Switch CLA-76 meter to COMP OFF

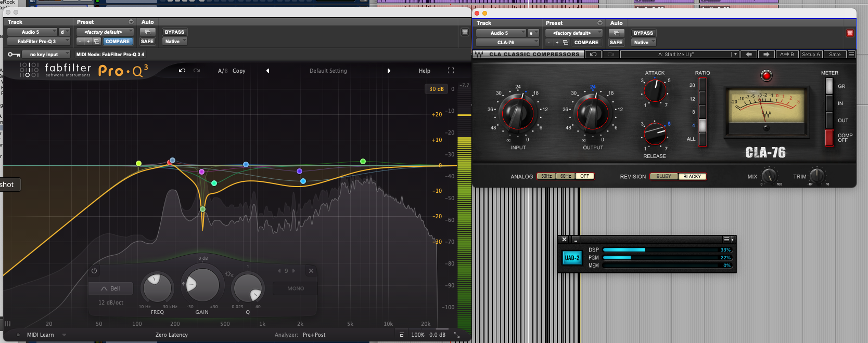point(829,138)
